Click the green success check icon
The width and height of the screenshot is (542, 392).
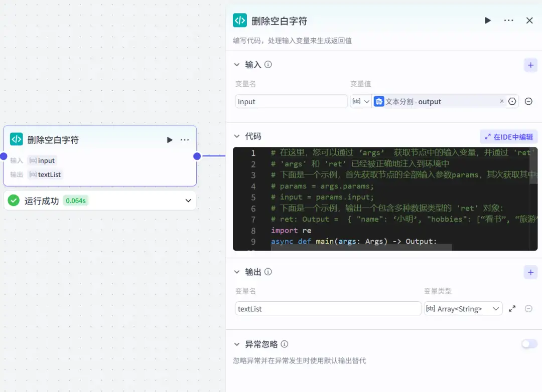[x=14, y=201]
